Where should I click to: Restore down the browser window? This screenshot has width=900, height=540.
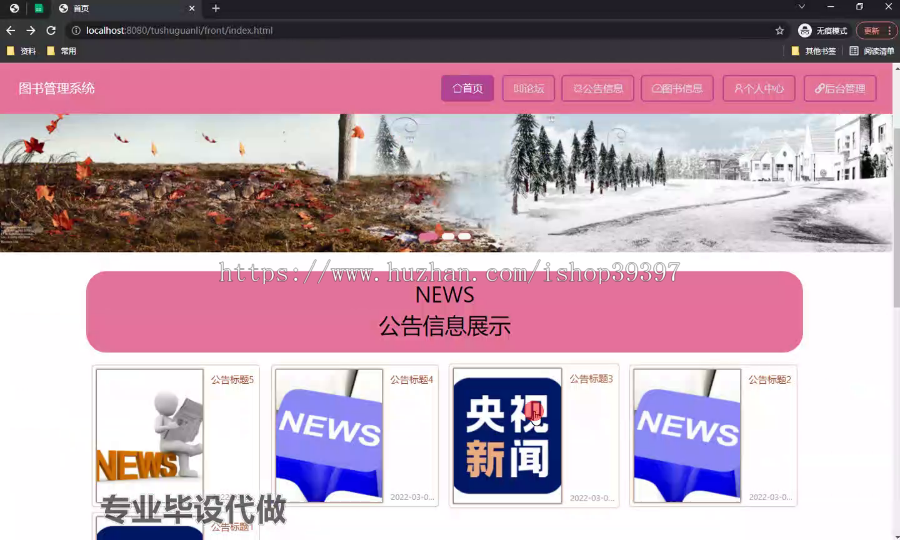tap(859, 7)
